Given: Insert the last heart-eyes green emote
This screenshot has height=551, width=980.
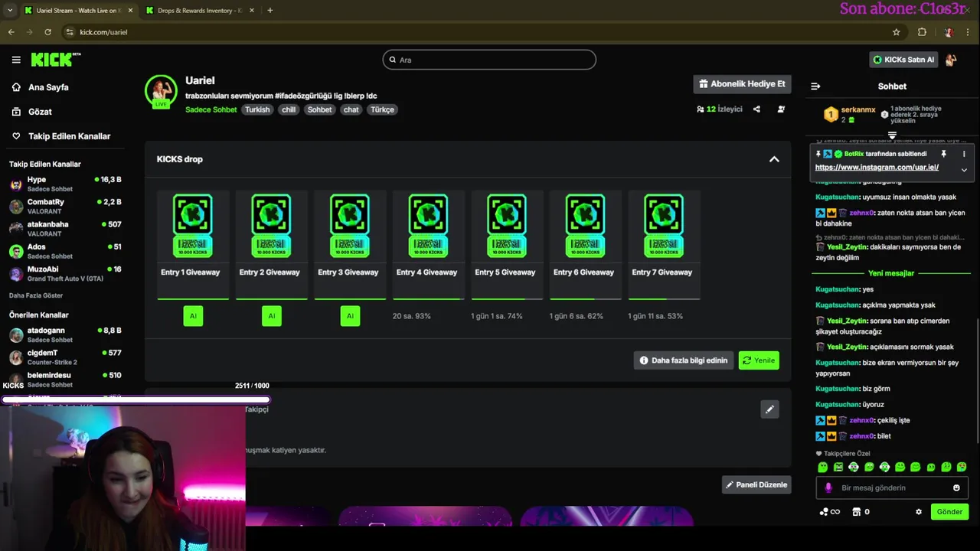Looking at the screenshot, I should 962,467.
